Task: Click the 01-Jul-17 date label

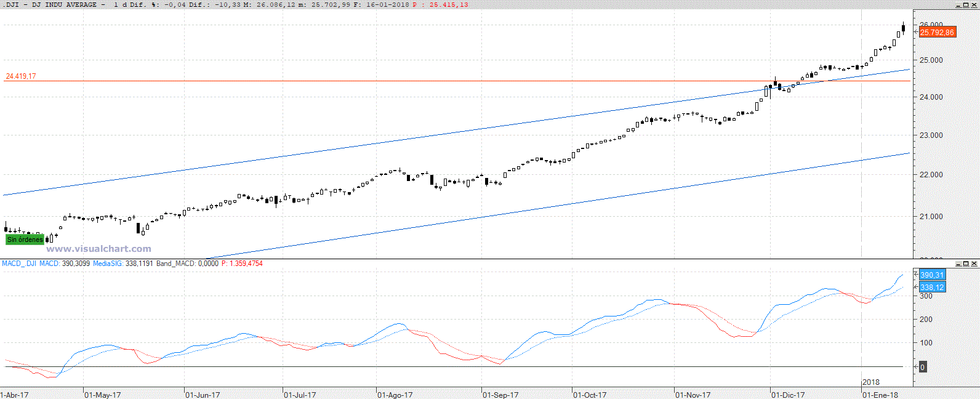Action: tap(300, 395)
